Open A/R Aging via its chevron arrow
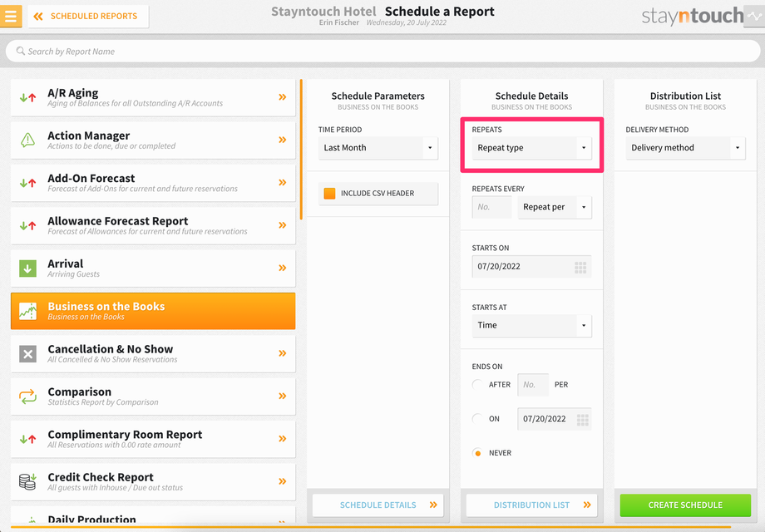Screen dimensions: 765x532 (x=283, y=97)
